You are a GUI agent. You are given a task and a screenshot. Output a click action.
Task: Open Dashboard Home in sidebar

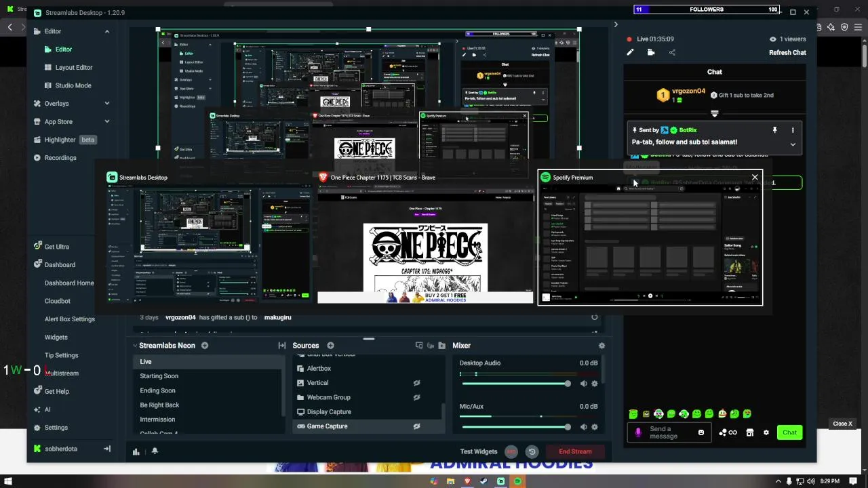click(x=69, y=283)
